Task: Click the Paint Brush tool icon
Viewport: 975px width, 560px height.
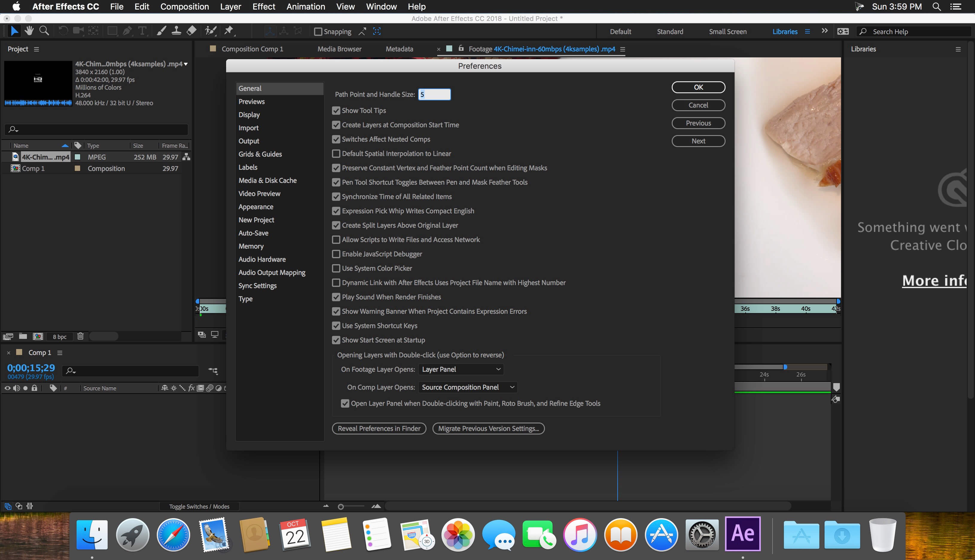Action: [160, 31]
